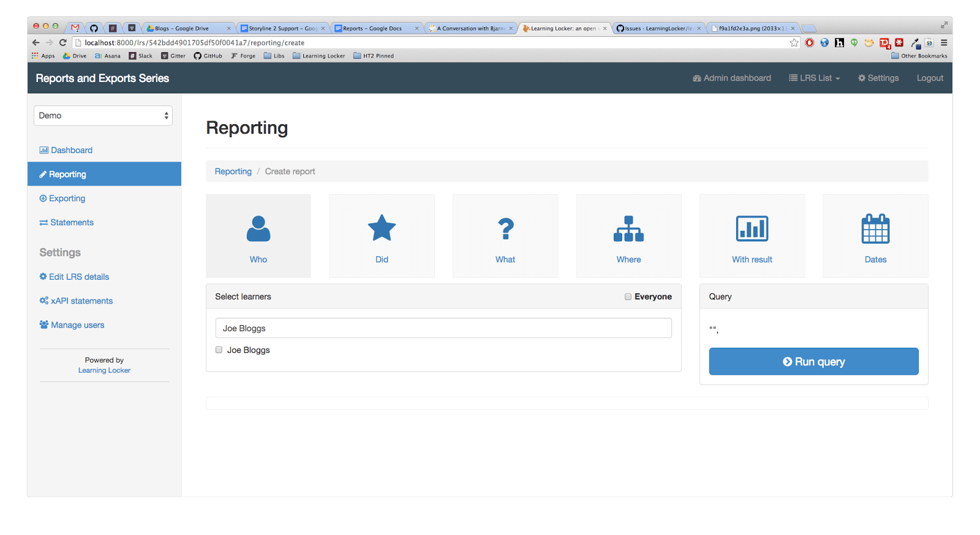Open Manage users
The width and height of the screenshot is (980, 535).
pyautogui.click(x=72, y=325)
